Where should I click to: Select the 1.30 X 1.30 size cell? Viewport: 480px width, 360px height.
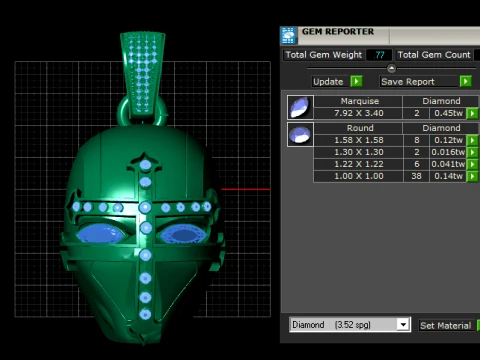click(x=359, y=152)
